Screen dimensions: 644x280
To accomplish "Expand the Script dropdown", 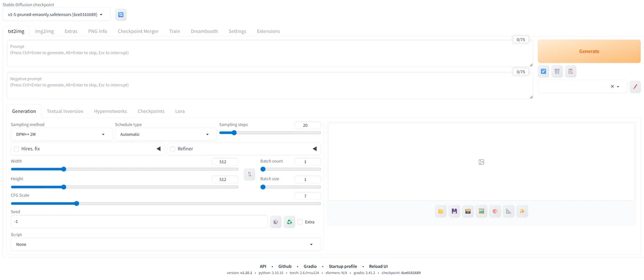I will [x=166, y=245].
